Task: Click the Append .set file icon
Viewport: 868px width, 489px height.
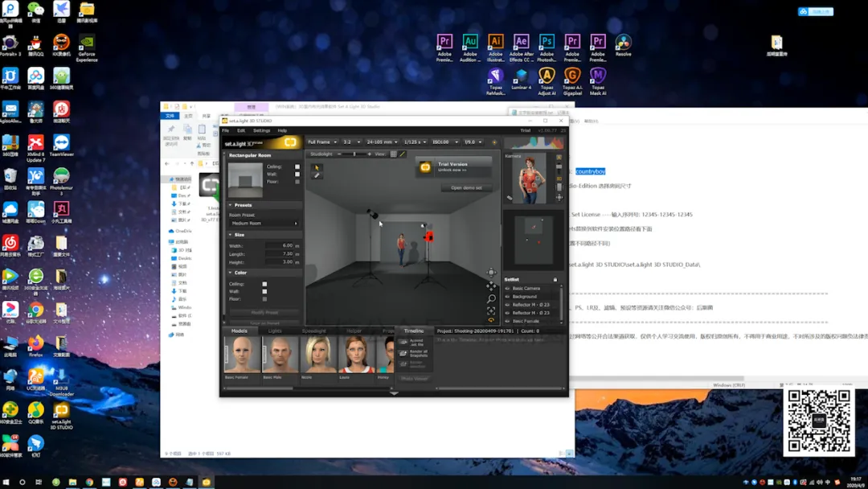Action: click(403, 343)
